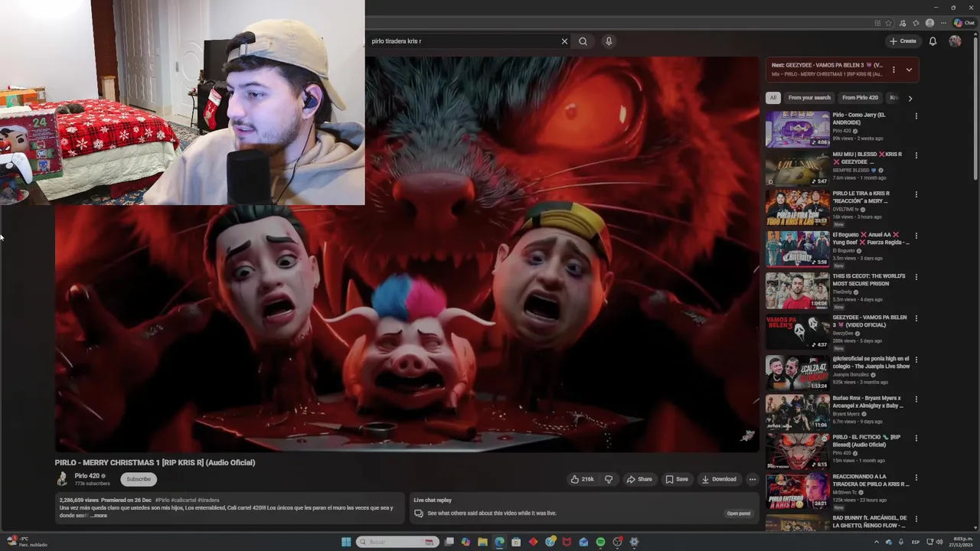This screenshot has height=551, width=980.
Task: Expand the Next mix queue chevron
Action: [909, 70]
